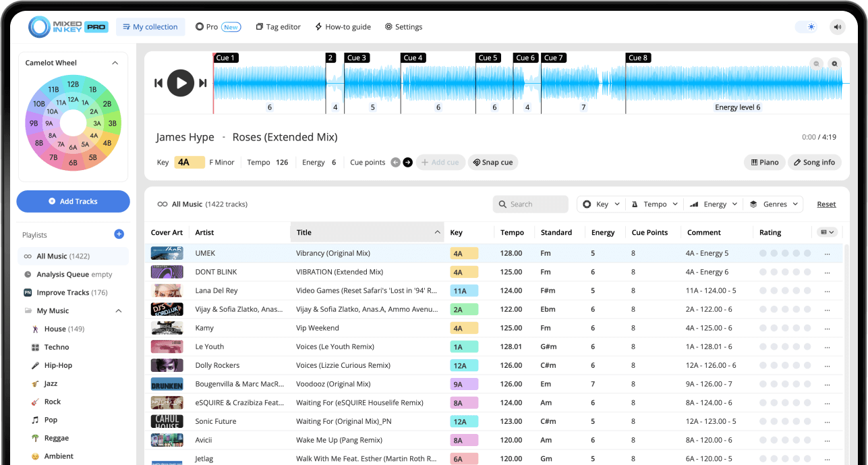This screenshot has width=868, height=465.
Task: Click Add Tracks button
Action: 73,201
